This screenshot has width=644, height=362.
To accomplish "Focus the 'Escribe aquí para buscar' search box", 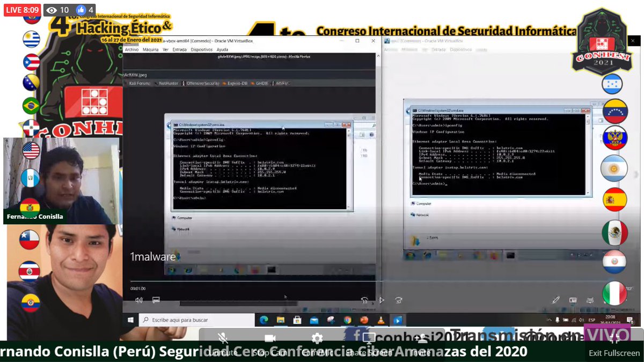I will [197, 320].
